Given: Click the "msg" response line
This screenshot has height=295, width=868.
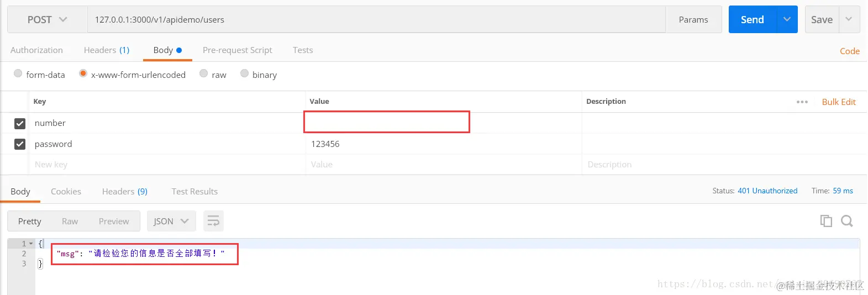Looking at the screenshot, I should [x=141, y=254].
